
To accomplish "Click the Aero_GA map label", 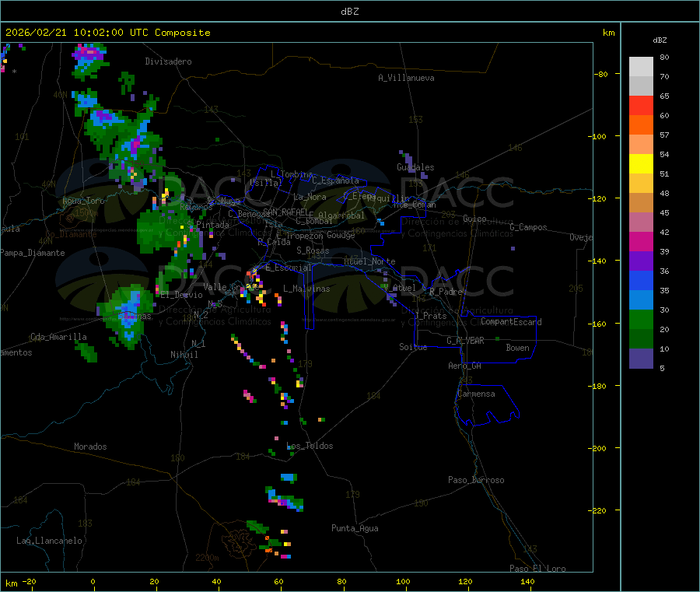I will 465,366.
